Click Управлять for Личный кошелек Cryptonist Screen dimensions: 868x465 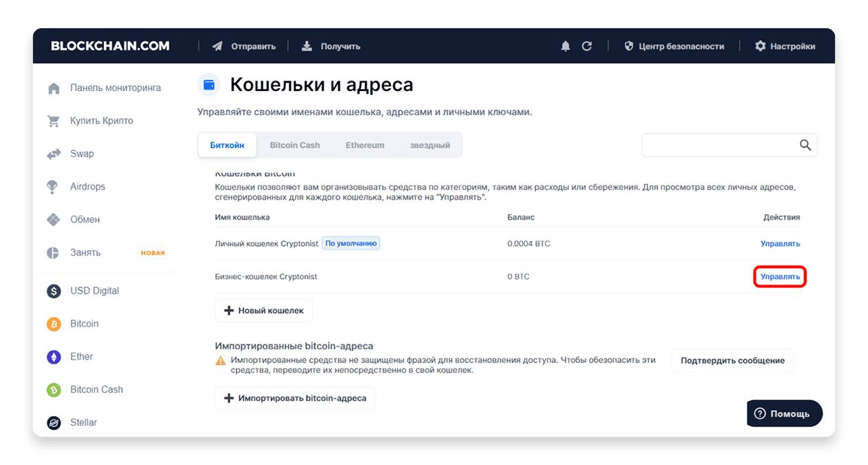(781, 244)
